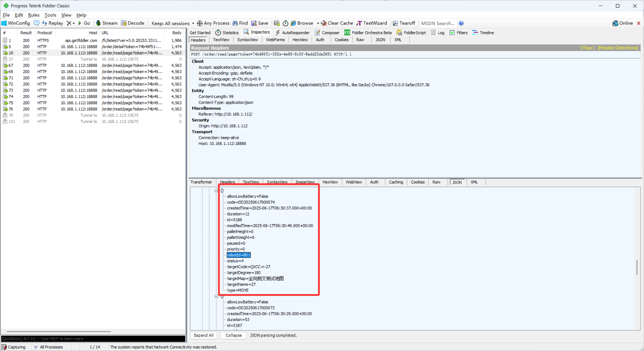
Task: Switch to the AutoResponder tab
Action: click(x=292, y=33)
